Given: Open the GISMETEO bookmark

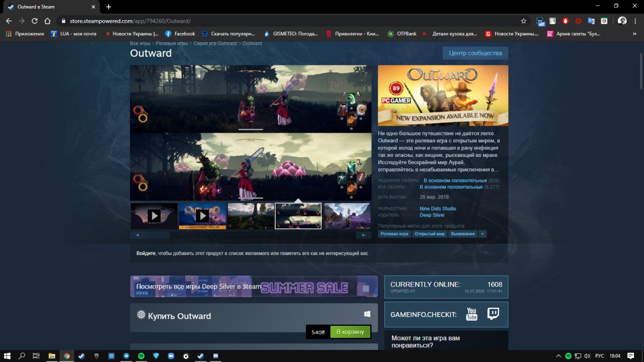Looking at the screenshot, I should [290, 34].
